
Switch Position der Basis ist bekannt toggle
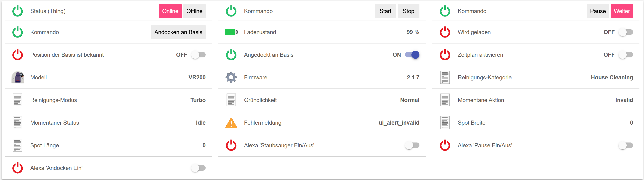[199, 55]
